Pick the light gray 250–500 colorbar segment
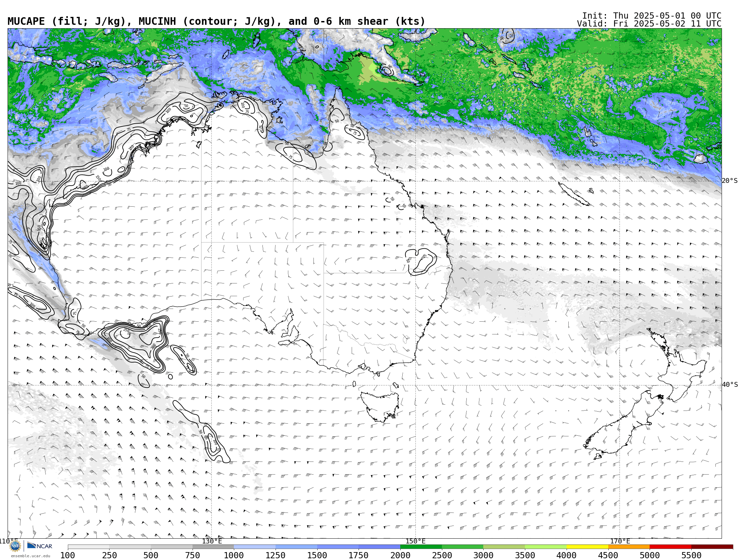744x560 pixels. click(130, 547)
